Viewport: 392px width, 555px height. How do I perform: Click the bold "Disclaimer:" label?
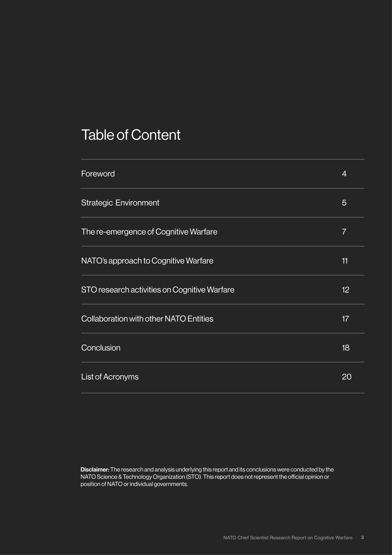[x=95, y=470]
